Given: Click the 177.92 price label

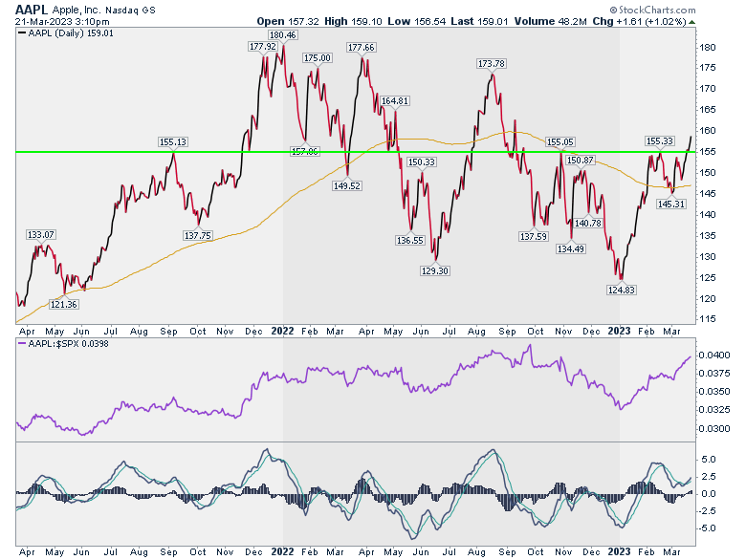Looking at the screenshot, I should click(263, 46).
